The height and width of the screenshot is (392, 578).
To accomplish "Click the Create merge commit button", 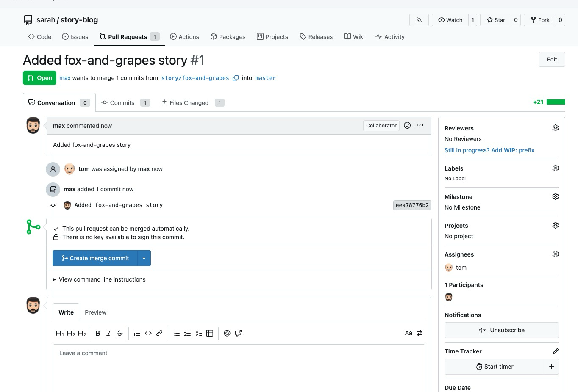I will click(x=95, y=258).
